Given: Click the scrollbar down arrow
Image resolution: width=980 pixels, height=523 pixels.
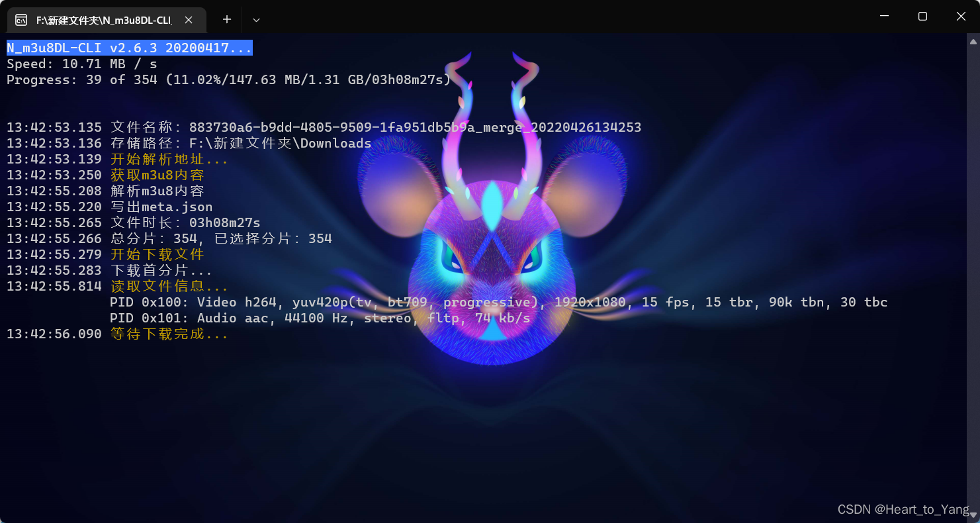Looking at the screenshot, I should click(x=973, y=515).
